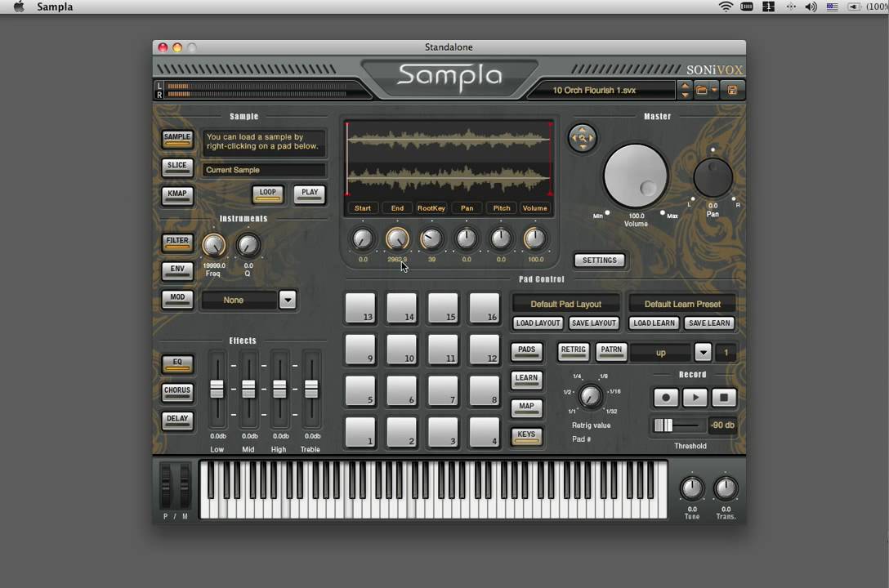
Task: Toggle the MOD button
Action: (176, 299)
